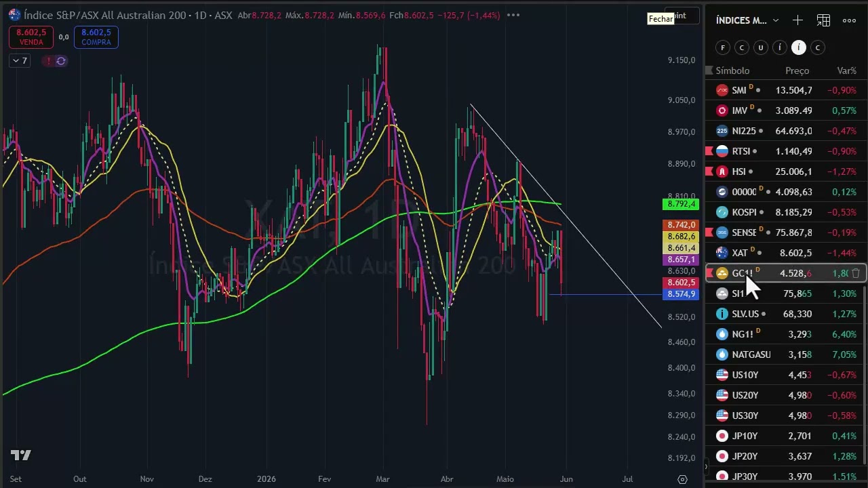Click the RTSI Russian flag logo
This screenshot has height=488, width=868.
point(722,151)
